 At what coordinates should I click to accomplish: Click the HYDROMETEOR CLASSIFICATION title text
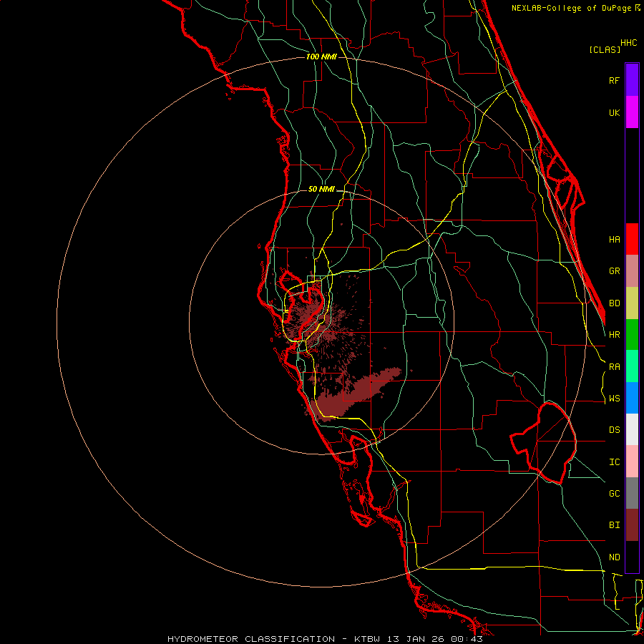(251, 639)
